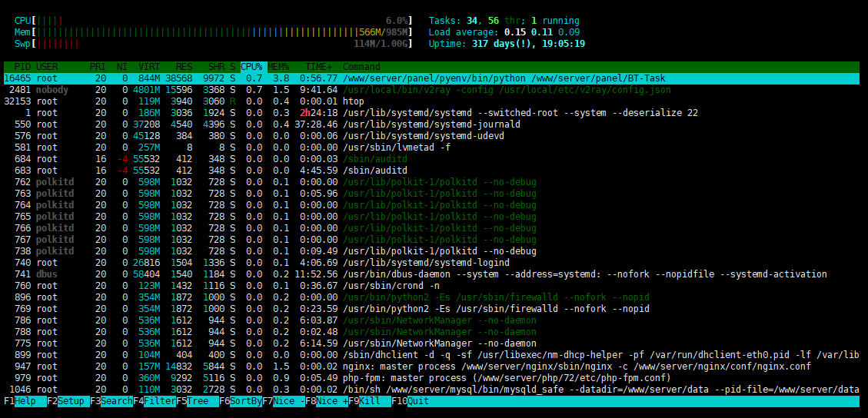Select the lvmetad -f process row
Screen dimensions: 868x418
pos(432,148)
